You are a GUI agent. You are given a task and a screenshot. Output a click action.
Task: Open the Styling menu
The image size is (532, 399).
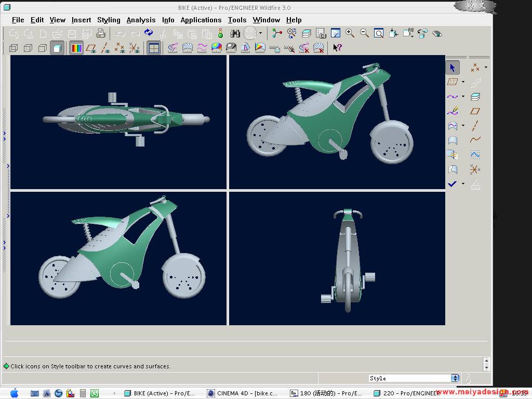tap(109, 20)
